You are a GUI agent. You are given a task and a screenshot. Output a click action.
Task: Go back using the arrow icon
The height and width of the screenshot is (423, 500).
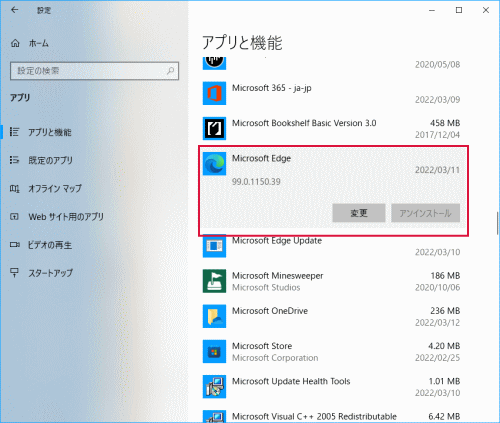click(x=14, y=10)
